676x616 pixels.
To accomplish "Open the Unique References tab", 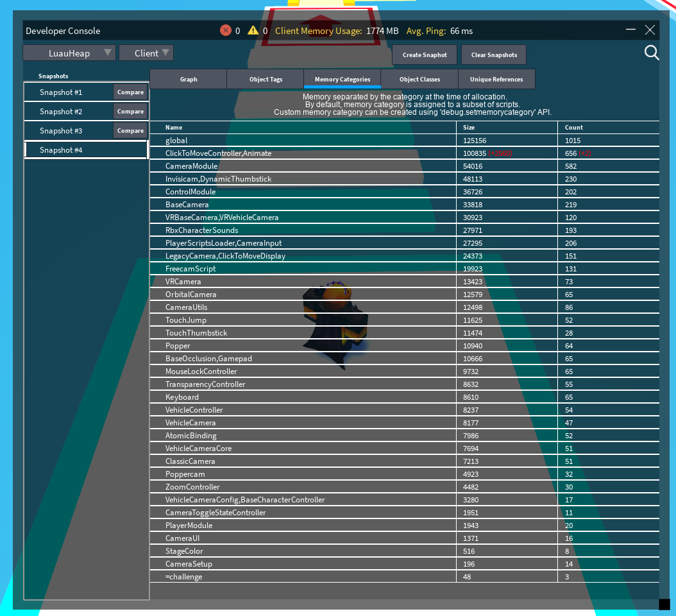I will tap(496, 79).
